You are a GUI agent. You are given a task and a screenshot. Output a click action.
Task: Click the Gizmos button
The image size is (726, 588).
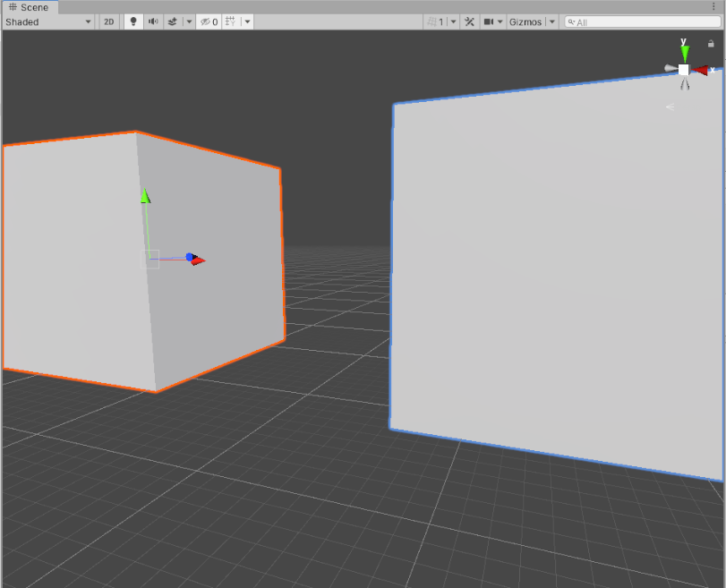[525, 21]
